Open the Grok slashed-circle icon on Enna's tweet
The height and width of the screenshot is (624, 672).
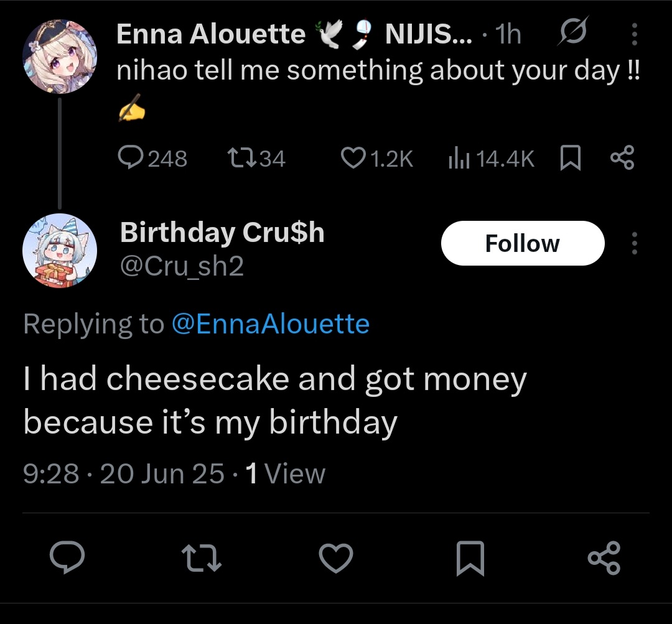pyautogui.click(x=573, y=31)
